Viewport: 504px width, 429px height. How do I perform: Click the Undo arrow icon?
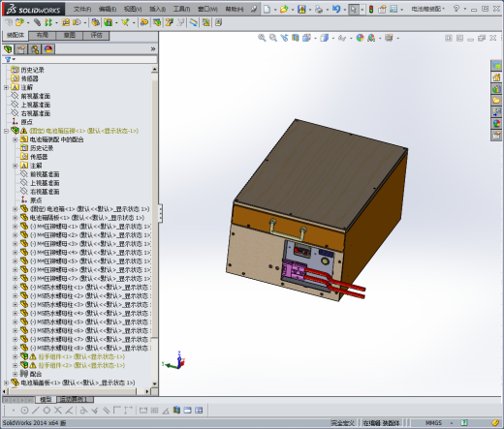click(336, 9)
